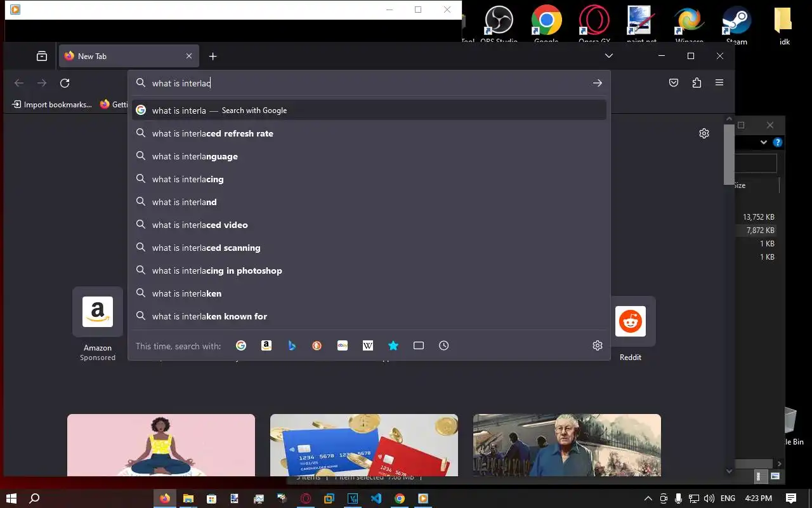Search this time with Bing engine icon
The image size is (812, 508).
292,345
